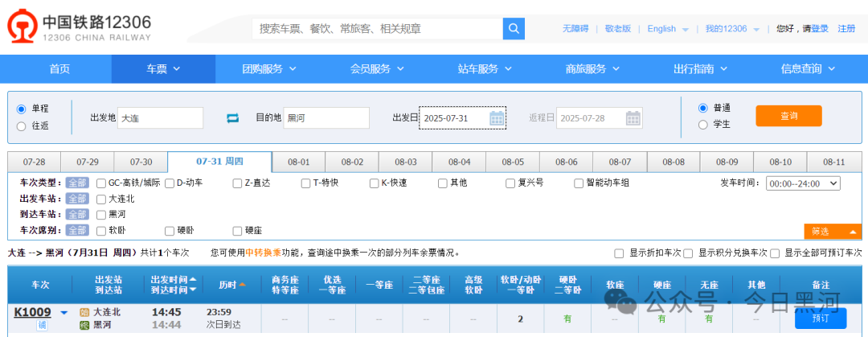This screenshot has width=868, height=337.
Task: Check the Z-直达 train type box
Action: (237, 183)
